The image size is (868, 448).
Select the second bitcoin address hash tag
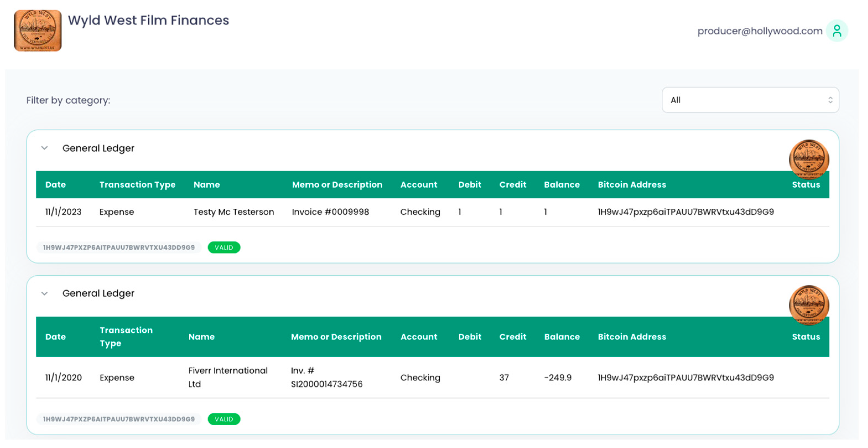(119, 419)
